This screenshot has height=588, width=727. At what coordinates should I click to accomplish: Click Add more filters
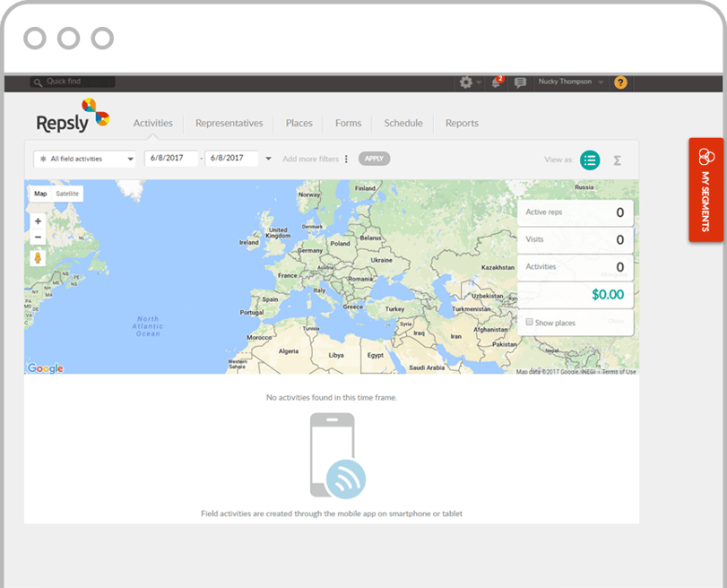coord(311,159)
